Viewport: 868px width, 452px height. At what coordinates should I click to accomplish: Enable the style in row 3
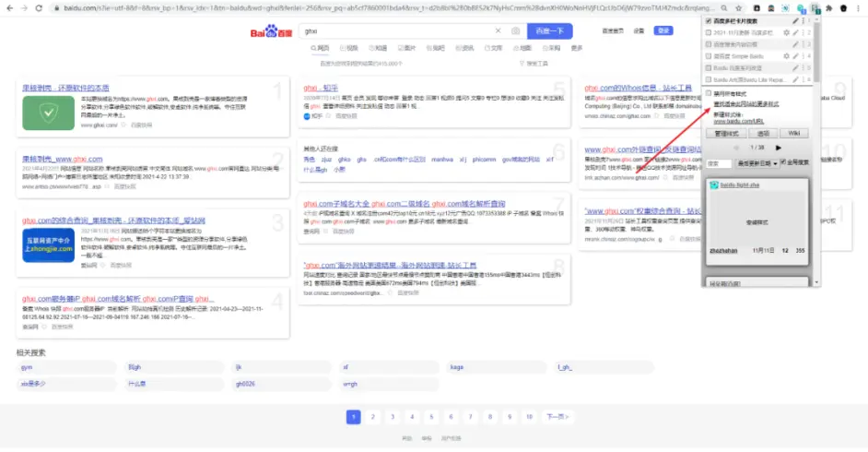coord(708,44)
